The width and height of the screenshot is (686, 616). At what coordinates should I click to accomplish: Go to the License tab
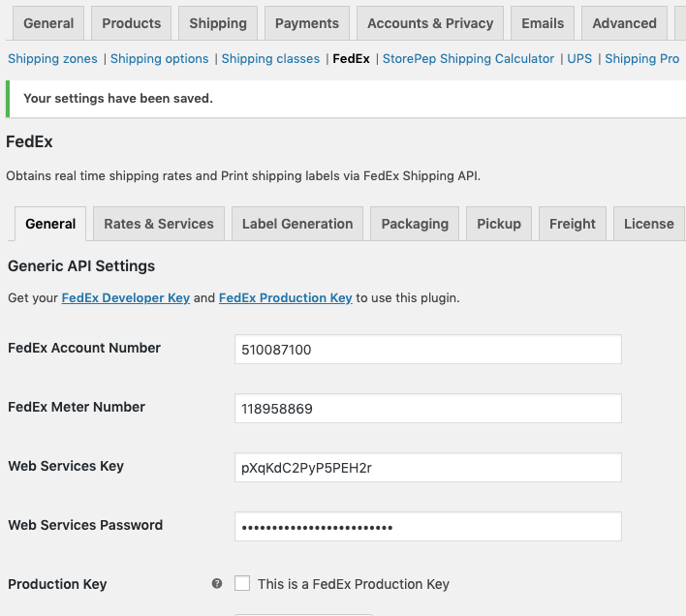648,224
